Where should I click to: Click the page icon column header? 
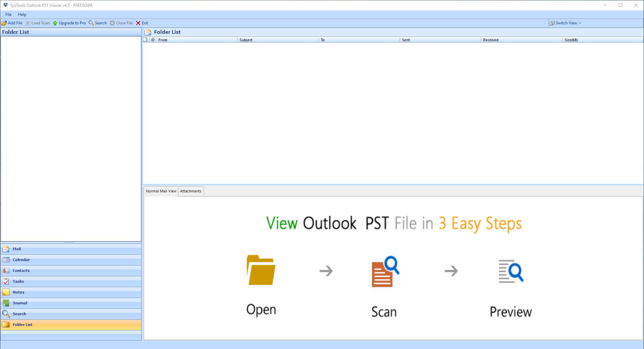click(x=145, y=40)
